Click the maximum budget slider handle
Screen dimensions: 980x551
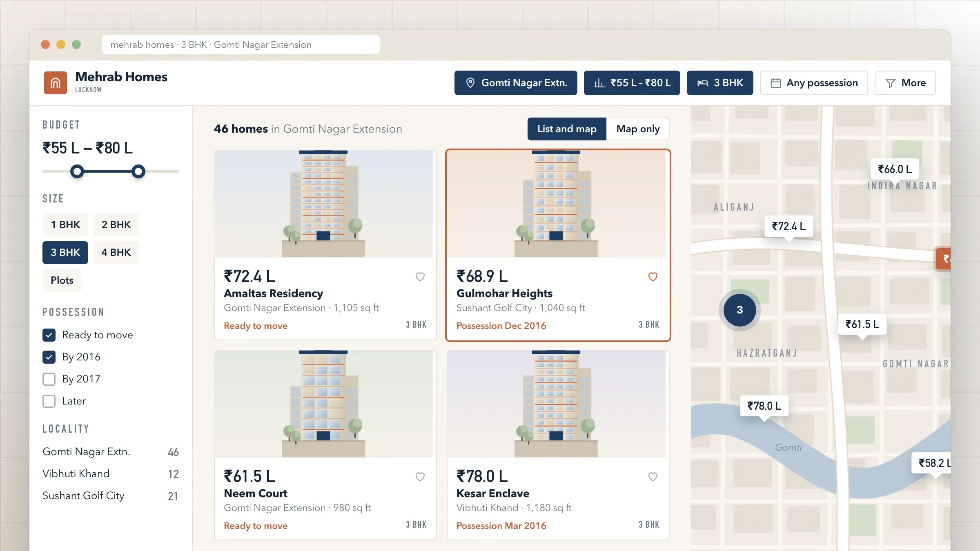138,171
